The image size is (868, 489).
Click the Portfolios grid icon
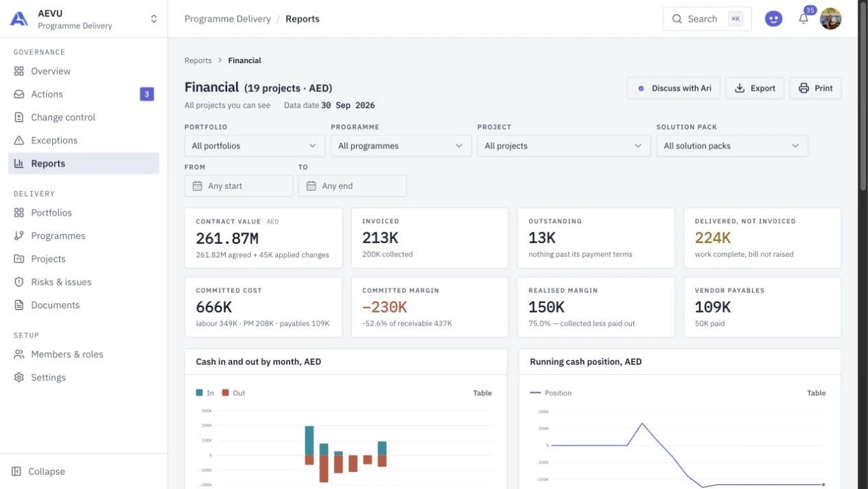[x=19, y=213]
